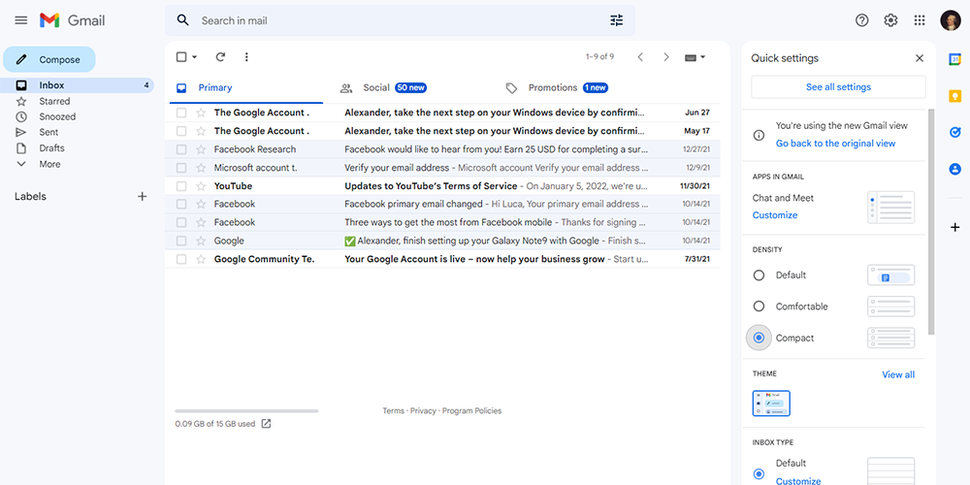Click the Quick settings scrollbar

click(931, 221)
